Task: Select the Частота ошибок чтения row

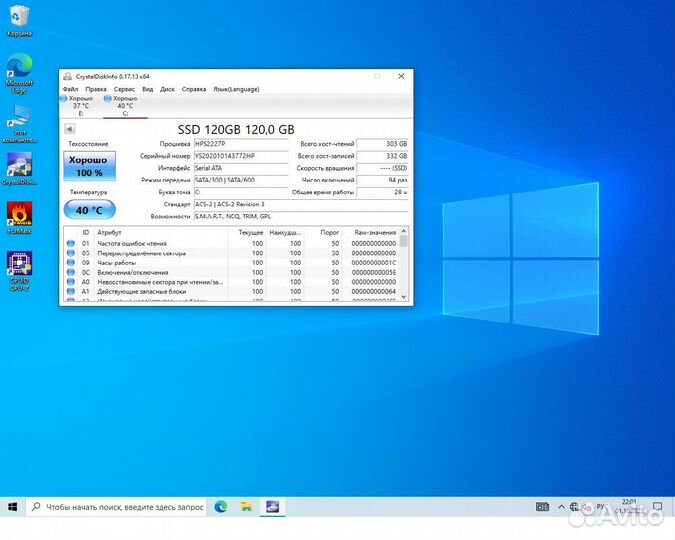Action: tap(232, 243)
